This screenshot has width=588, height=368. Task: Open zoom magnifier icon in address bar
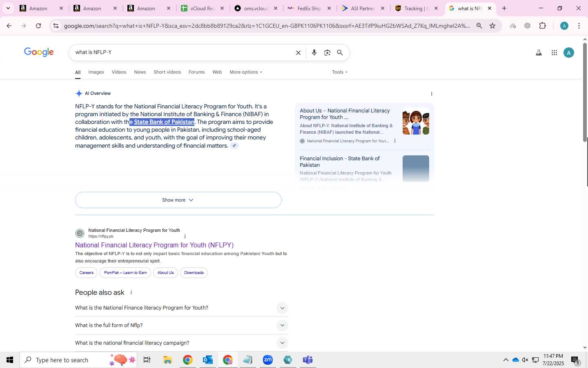click(x=479, y=26)
